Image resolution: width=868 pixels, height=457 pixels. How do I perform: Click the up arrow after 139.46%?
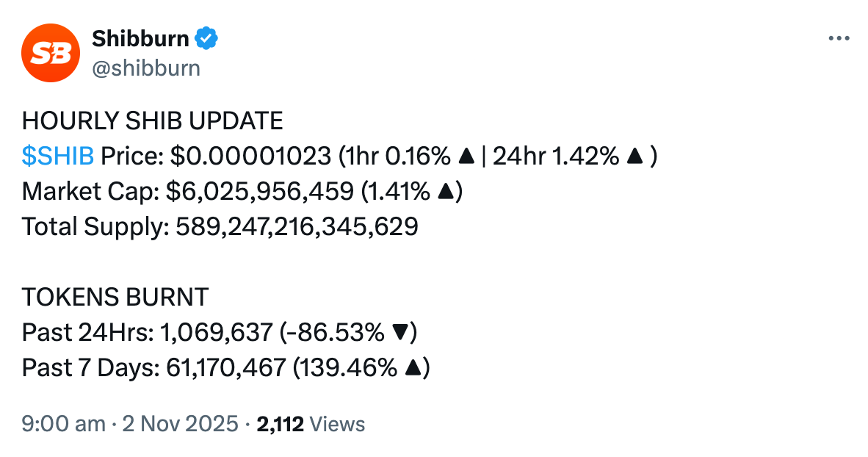tap(412, 368)
